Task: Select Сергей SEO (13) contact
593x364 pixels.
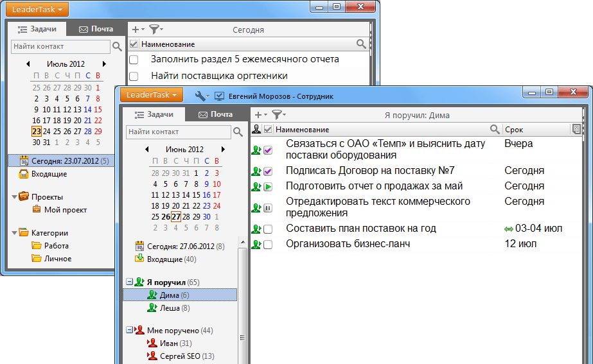Action: (x=181, y=356)
